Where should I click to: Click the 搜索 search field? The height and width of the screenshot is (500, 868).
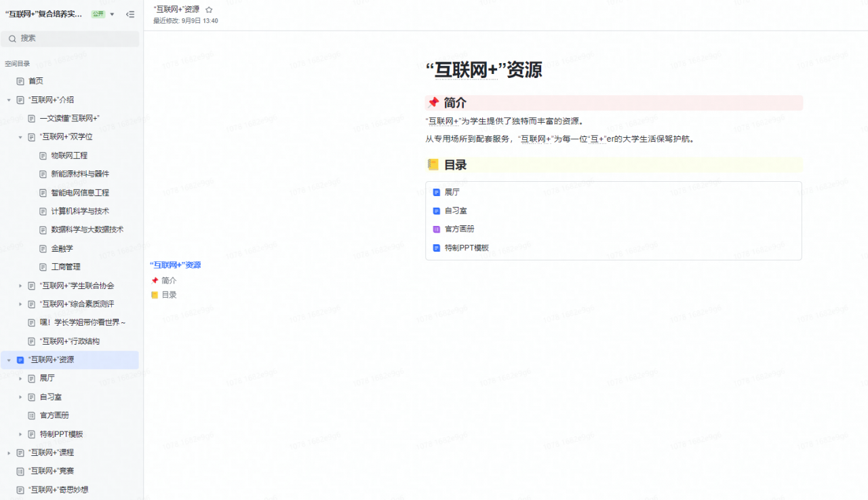point(75,39)
